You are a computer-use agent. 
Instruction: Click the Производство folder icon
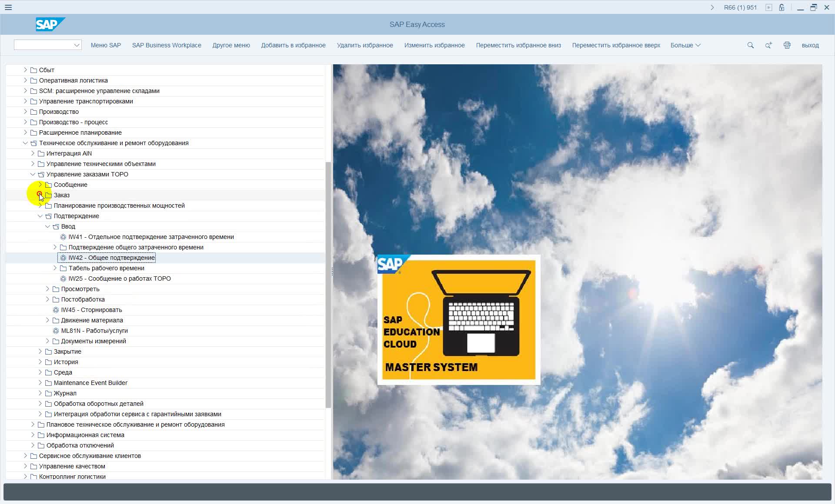33,112
